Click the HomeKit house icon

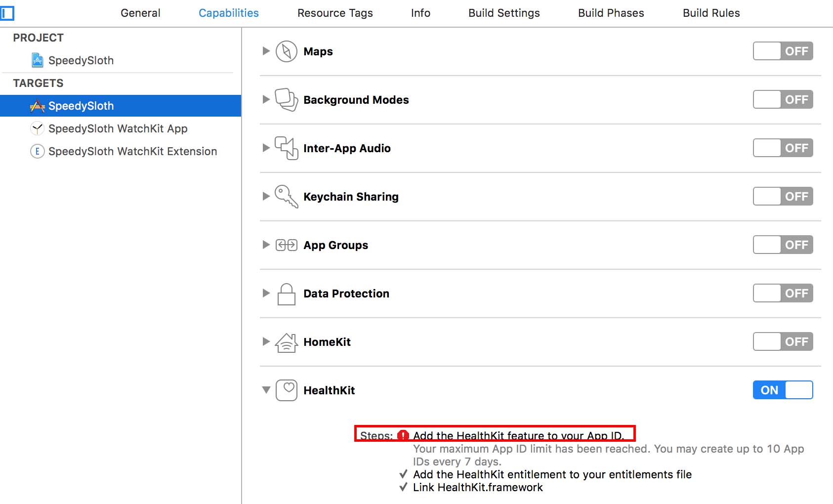(286, 342)
